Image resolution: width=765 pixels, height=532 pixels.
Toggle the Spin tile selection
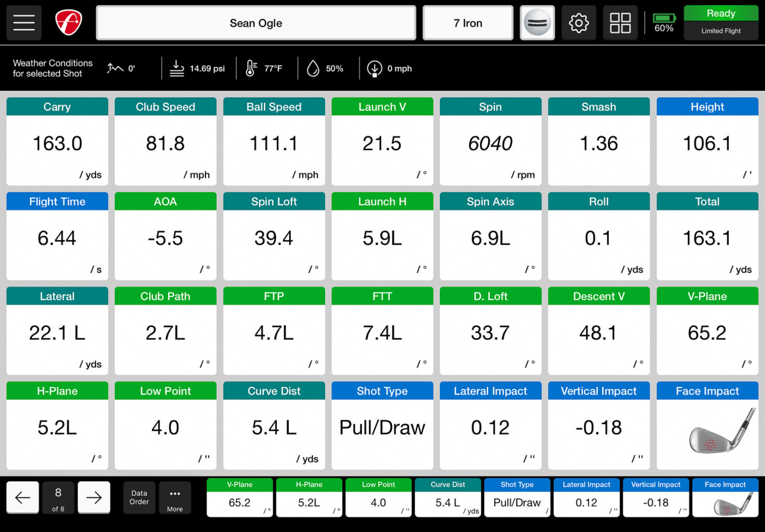tap(490, 140)
